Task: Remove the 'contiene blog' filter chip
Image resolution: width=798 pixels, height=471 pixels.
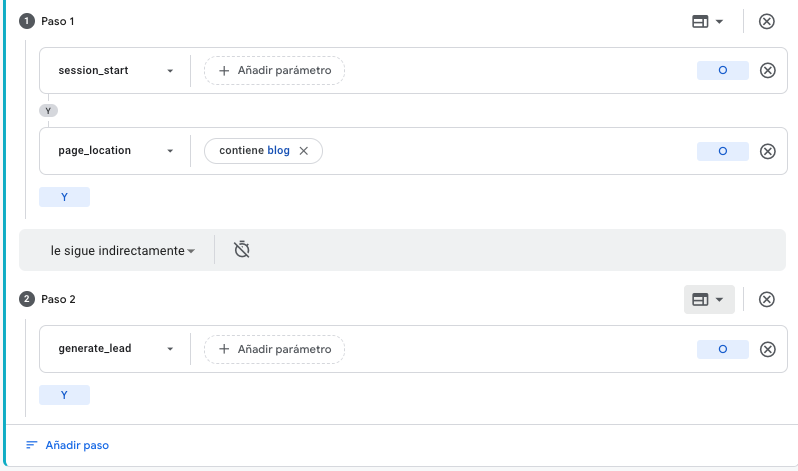Action: pyautogui.click(x=304, y=151)
